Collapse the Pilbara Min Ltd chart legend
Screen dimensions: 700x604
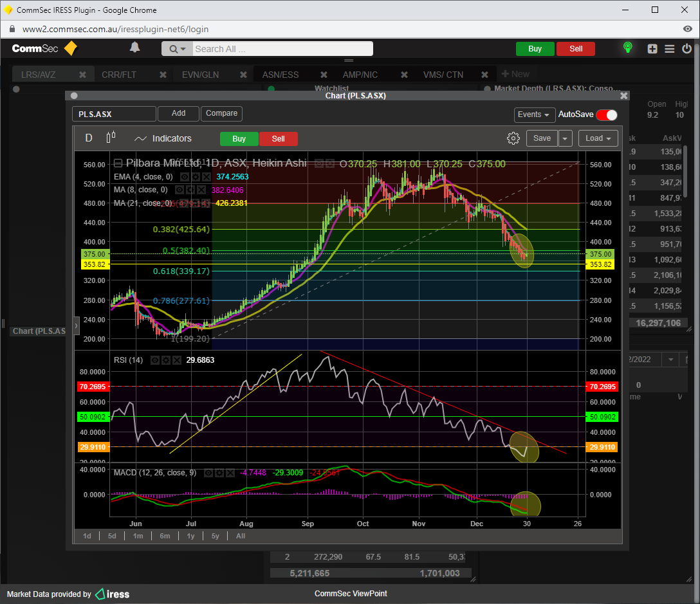coord(118,163)
